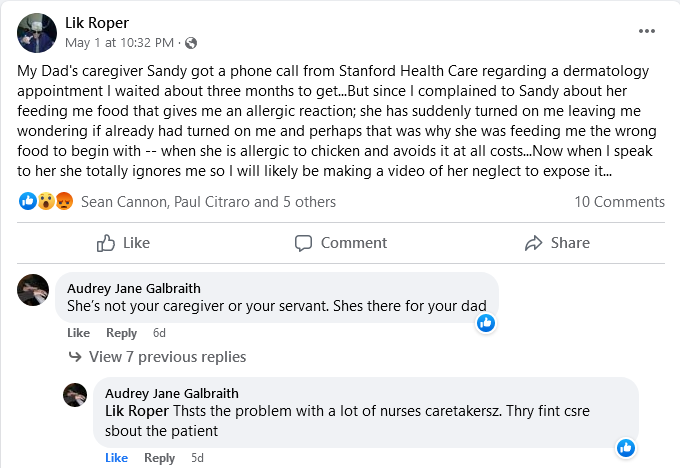
Task: Click Reply under Audrey's first comment
Action: (121, 333)
